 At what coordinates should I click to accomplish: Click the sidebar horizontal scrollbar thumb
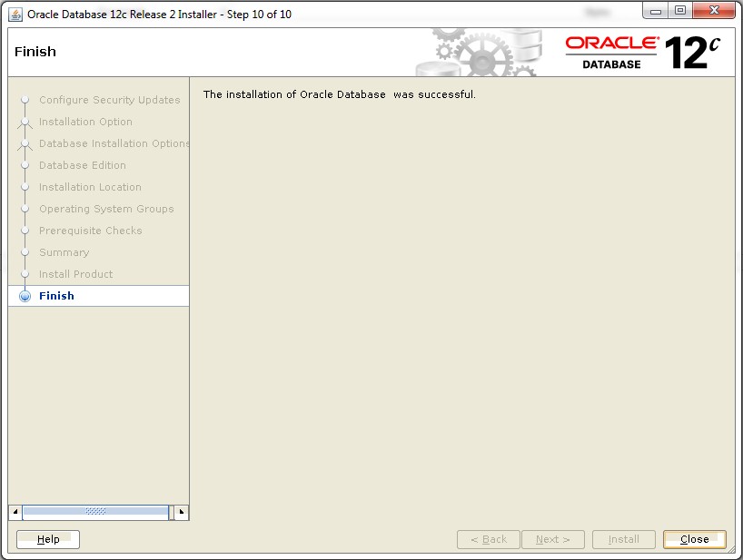(95, 512)
